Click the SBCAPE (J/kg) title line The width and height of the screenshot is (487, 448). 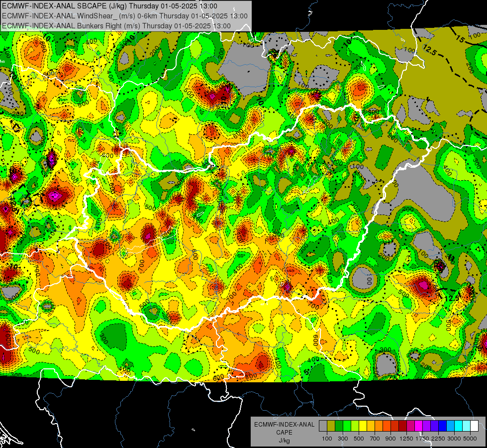tap(109, 6)
